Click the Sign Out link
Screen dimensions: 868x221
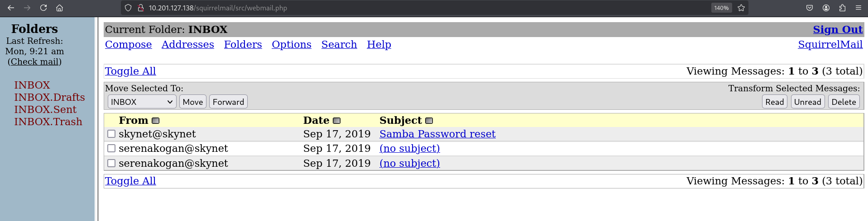[837, 29]
